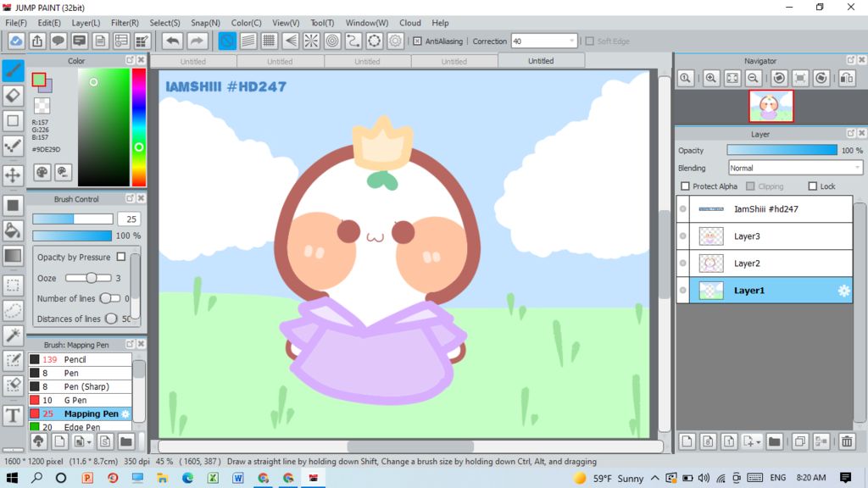Click the layer folder icon in Layer panel
This screenshot has width=868, height=488.
point(774,441)
